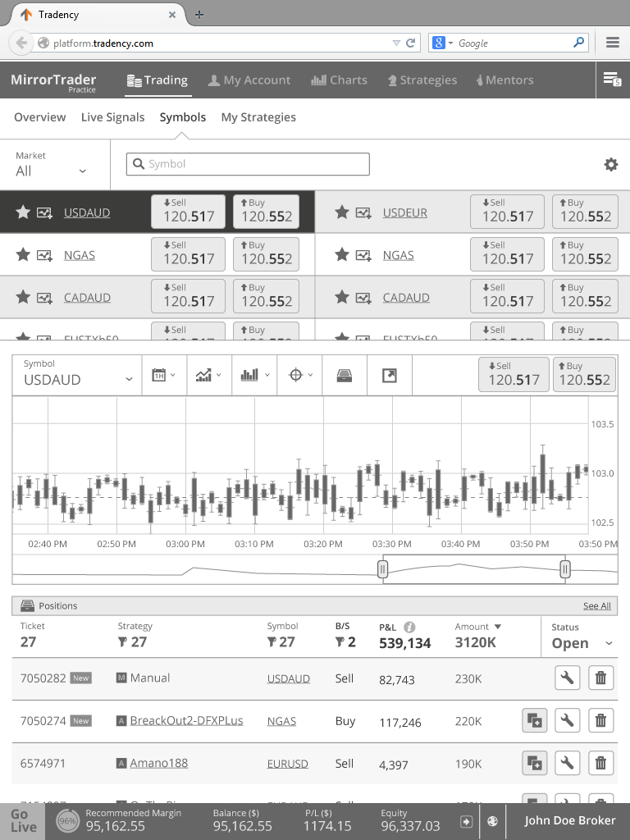Go to Live Signals sub-tab
This screenshot has width=630, height=840.
point(112,117)
